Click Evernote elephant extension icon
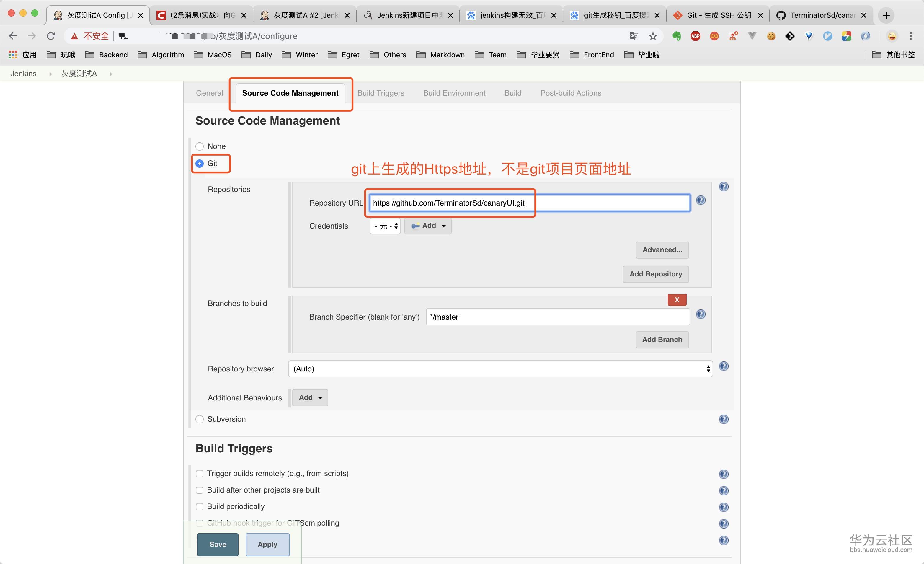 677,36
